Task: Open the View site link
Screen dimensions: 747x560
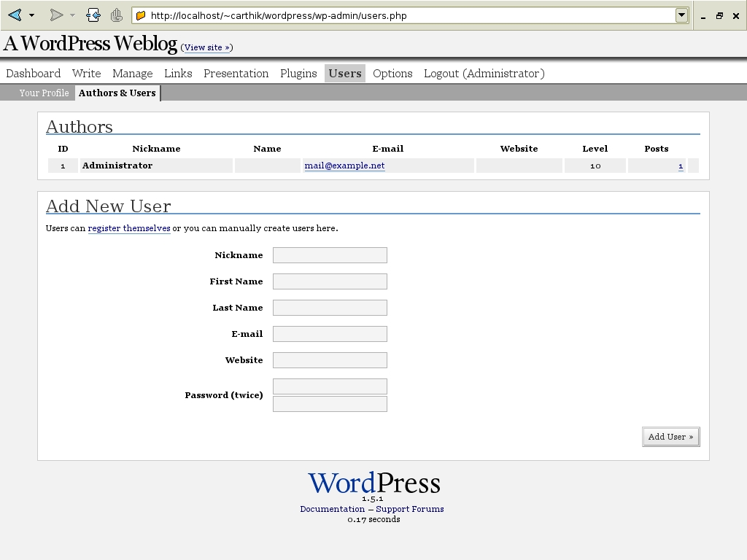Action: [206, 47]
